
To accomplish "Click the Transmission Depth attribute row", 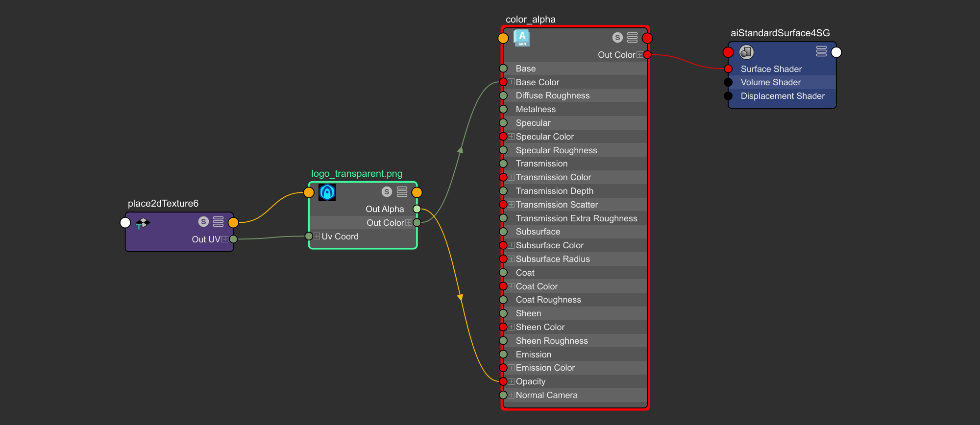I will tap(575, 191).
